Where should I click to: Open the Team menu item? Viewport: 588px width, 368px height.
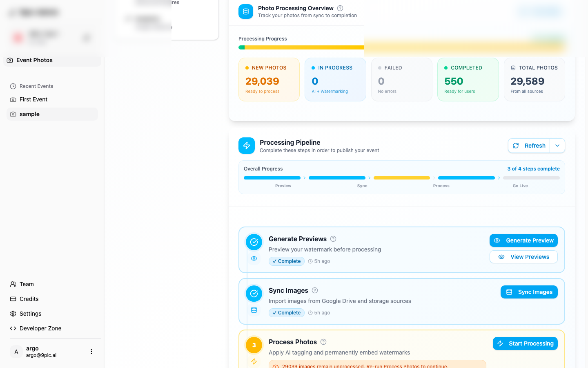27,284
